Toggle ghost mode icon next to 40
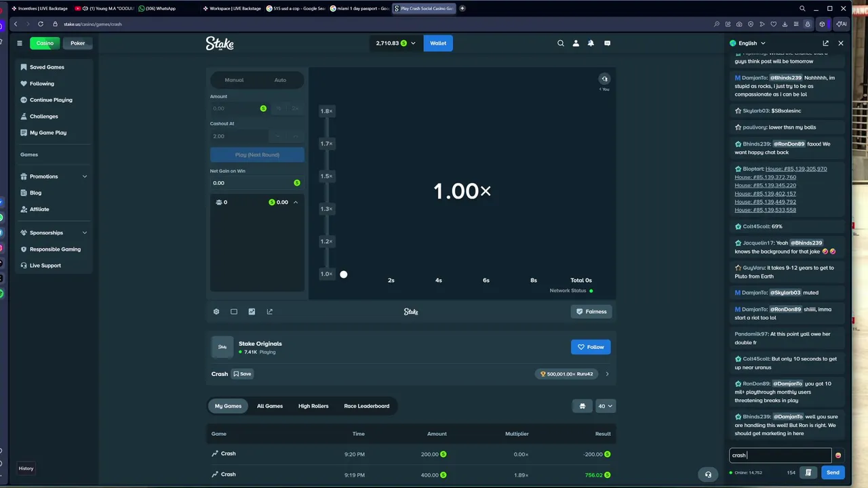 [x=582, y=406]
